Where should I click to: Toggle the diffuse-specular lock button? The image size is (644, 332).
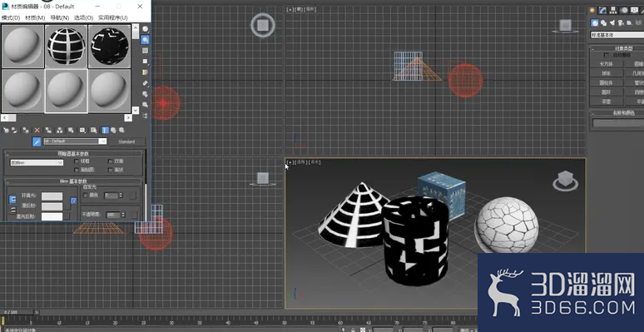coord(12,210)
